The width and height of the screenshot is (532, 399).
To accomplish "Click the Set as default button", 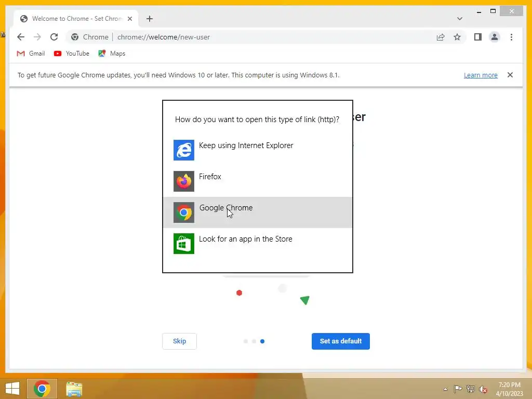I will click(341, 341).
